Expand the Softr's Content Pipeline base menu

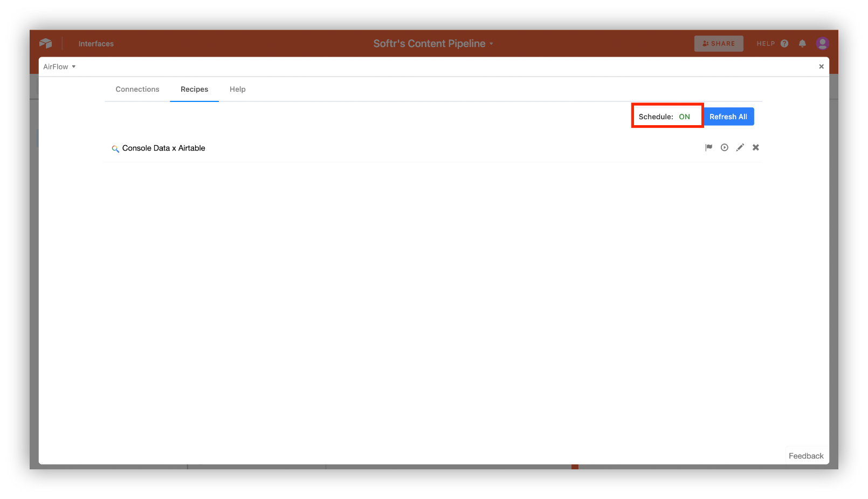click(x=433, y=44)
